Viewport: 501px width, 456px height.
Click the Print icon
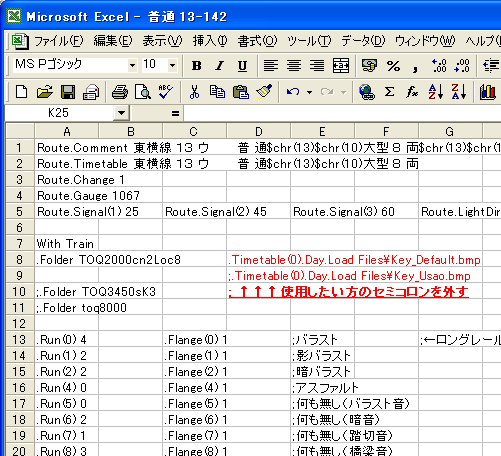120,92
